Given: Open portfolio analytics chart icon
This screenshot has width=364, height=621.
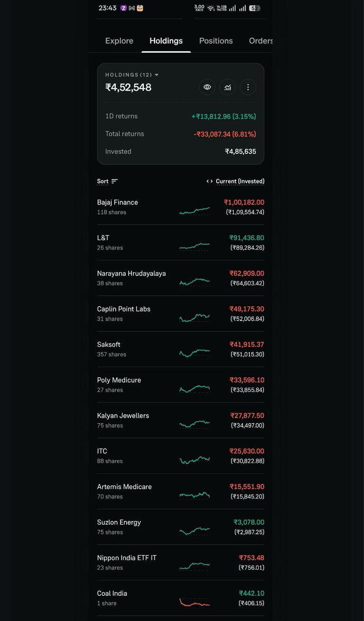Looking at the screenshot, I should click(228, 87).
